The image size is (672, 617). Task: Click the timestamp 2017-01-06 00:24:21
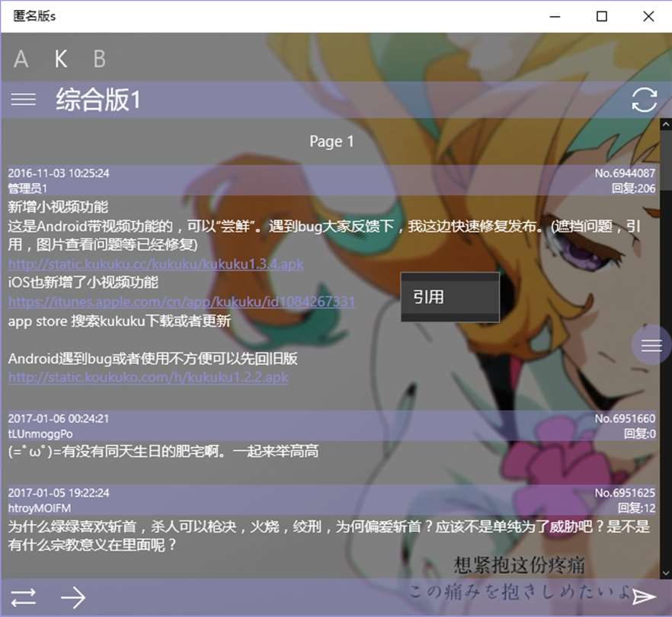click(x=59, y=419)
